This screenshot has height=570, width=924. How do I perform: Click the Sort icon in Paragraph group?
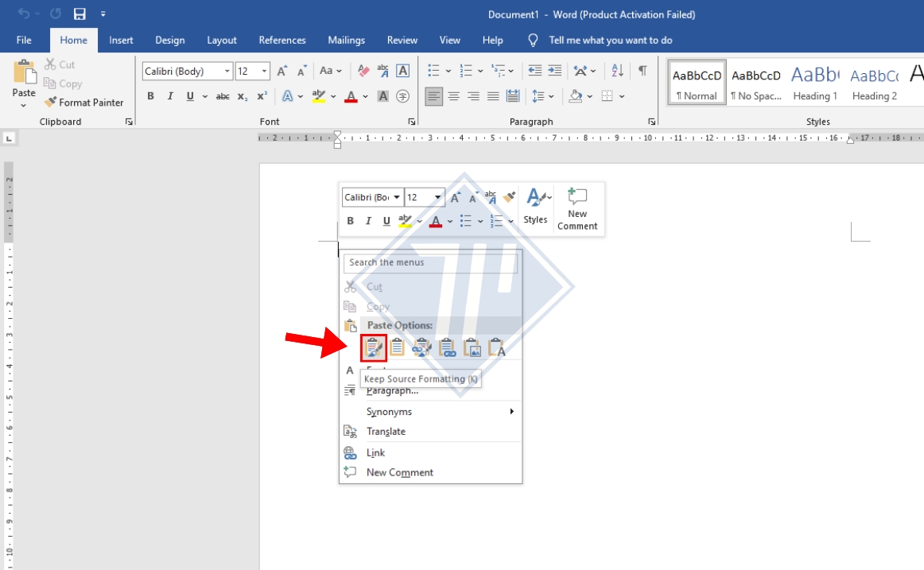point(618,71)
